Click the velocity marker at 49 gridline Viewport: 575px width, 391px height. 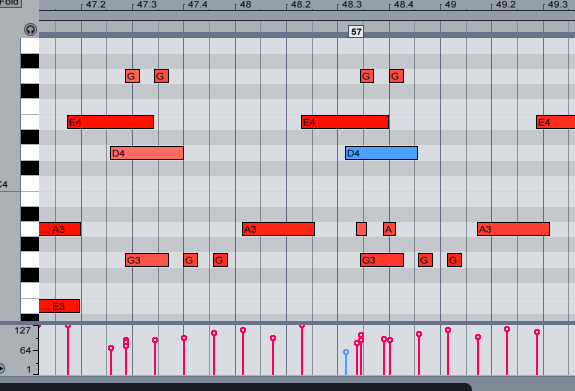pos(448,330)
